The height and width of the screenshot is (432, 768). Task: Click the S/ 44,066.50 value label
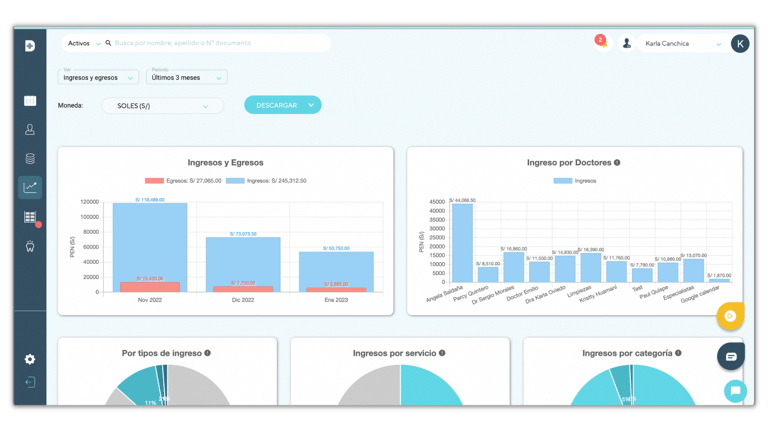coord(462,200)
